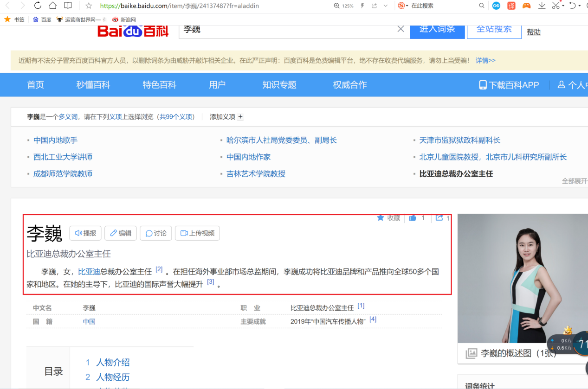Open the 比亚迪总裁办公室主任 entry link
The width and height of the screenshot is (588, 389).
(x=456, y=173)
